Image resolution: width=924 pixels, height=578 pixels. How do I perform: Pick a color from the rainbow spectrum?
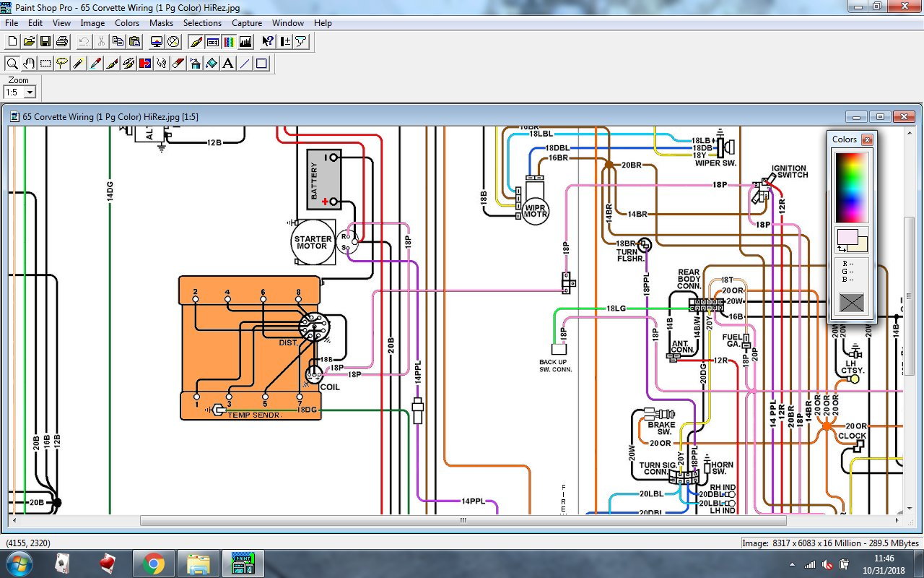pyautogui.click(x=852, y=188)
